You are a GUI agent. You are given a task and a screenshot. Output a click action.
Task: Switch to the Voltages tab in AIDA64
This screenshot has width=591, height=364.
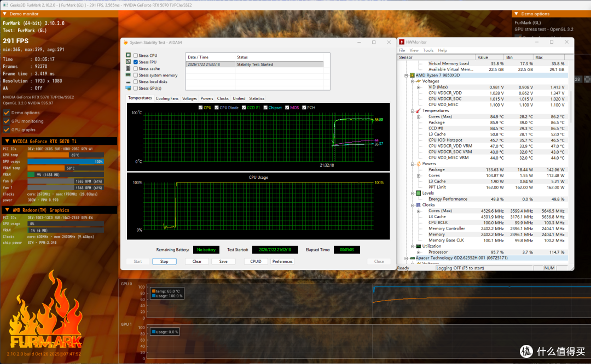click(x=189, y=98)
